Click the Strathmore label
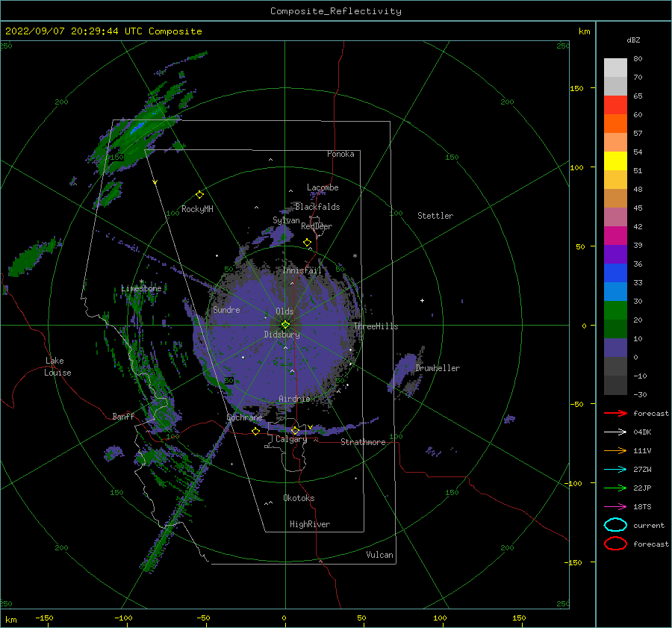This screenshot has width=672, height=628. tap(363, 442)
